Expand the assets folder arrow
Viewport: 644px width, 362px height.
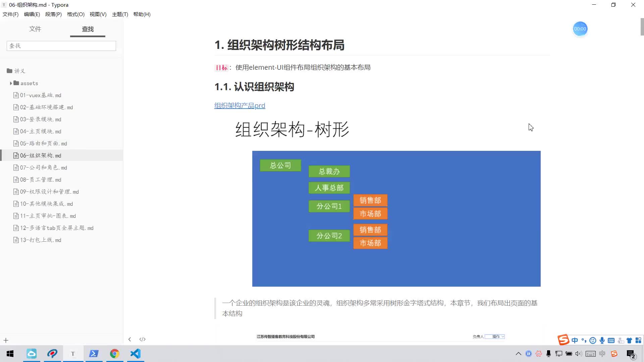(11, 83)
